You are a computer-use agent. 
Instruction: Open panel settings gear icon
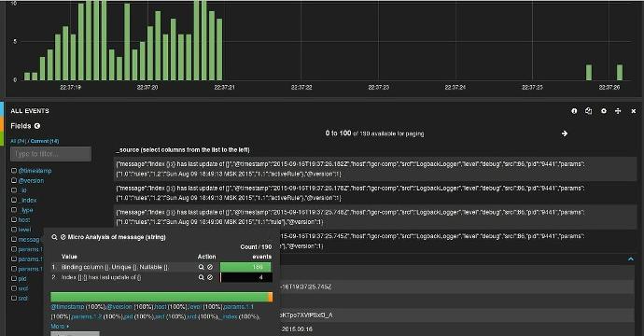pyautogui.click(x=603, y=111)
